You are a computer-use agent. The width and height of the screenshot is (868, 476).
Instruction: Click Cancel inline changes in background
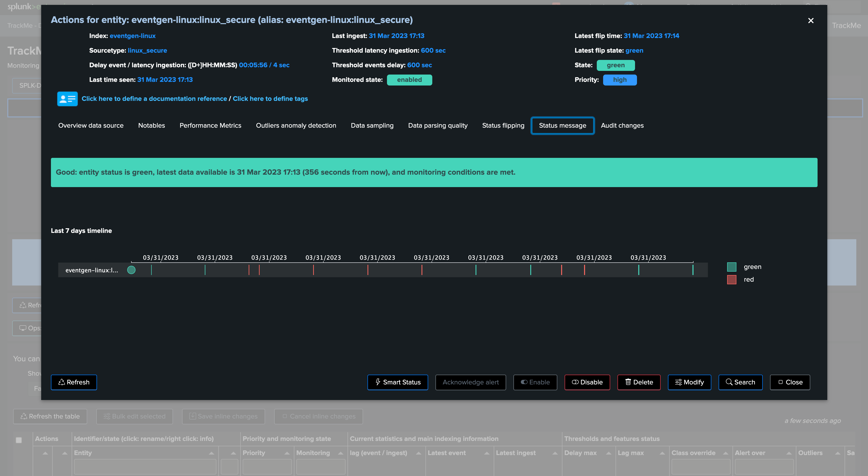click(318, 416)
